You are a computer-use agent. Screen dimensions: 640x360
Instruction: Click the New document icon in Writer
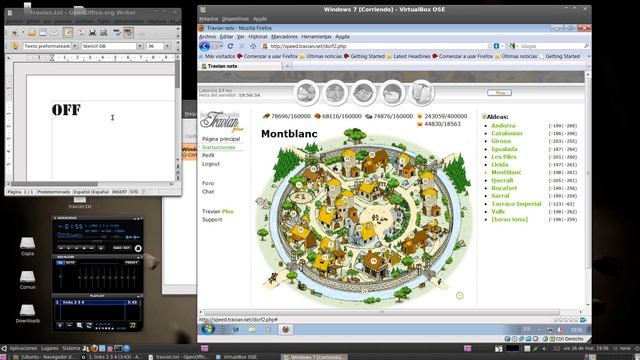(x=14, y=32)
